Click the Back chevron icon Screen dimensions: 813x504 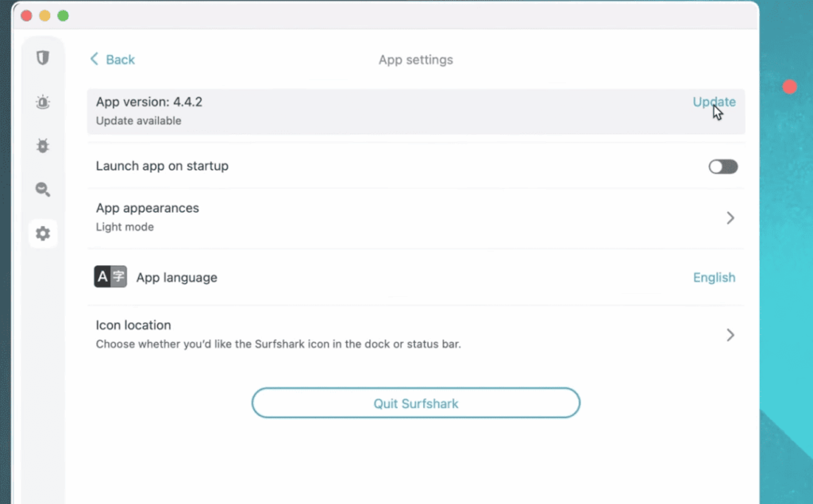(94, 60)
